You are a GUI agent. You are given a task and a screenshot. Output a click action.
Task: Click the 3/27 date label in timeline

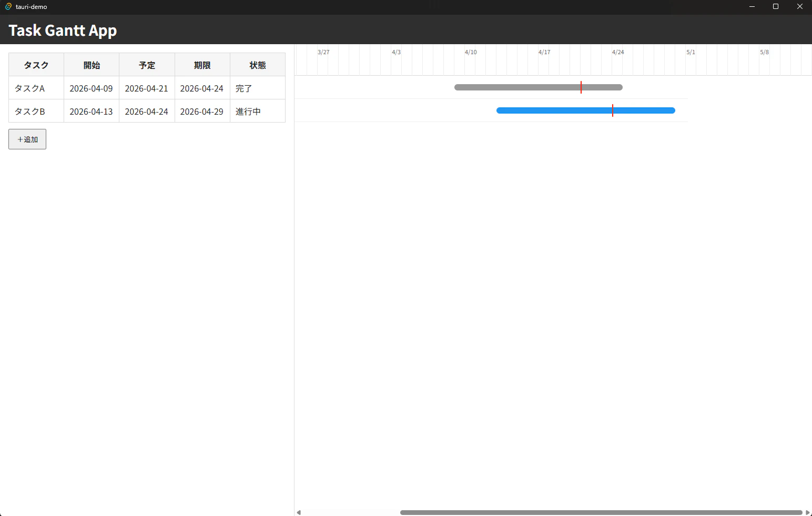(x=323, y=52)
